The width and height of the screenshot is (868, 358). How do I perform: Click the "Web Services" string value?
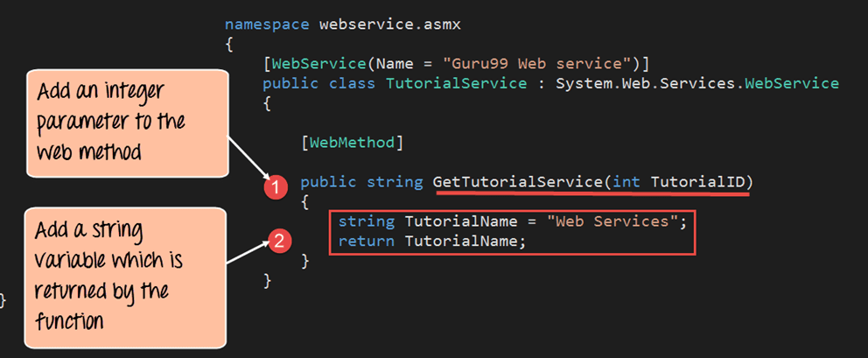612,221
